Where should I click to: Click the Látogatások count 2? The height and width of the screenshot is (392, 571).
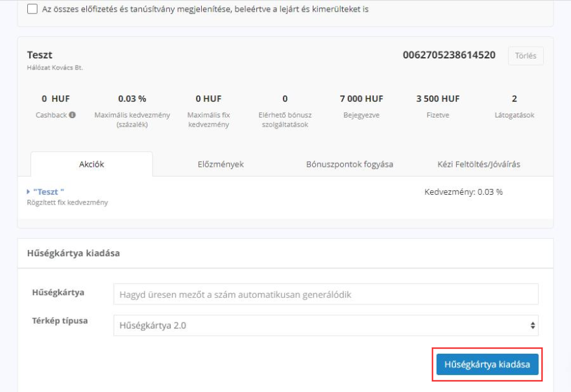coord(514,99)
